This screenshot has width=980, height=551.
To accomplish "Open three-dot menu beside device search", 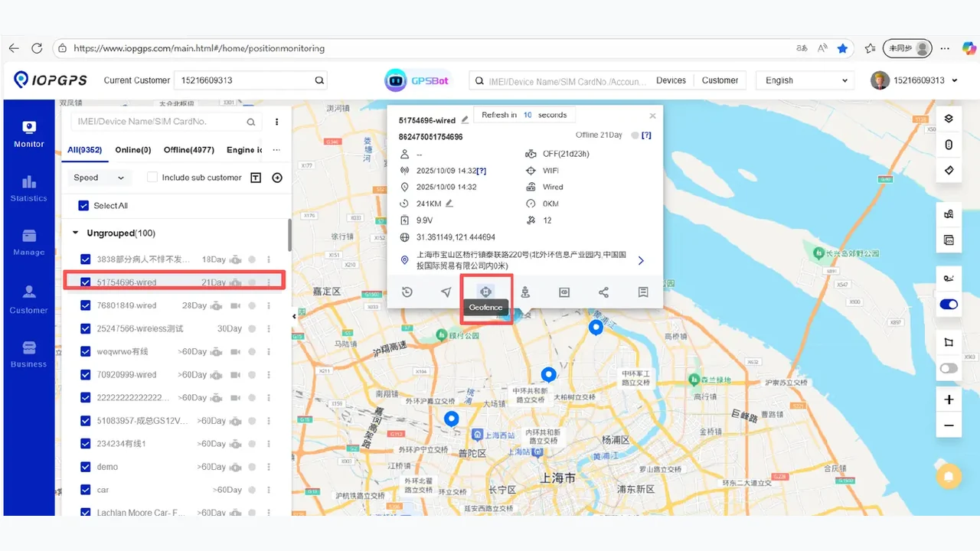I will tap(277, 122).
